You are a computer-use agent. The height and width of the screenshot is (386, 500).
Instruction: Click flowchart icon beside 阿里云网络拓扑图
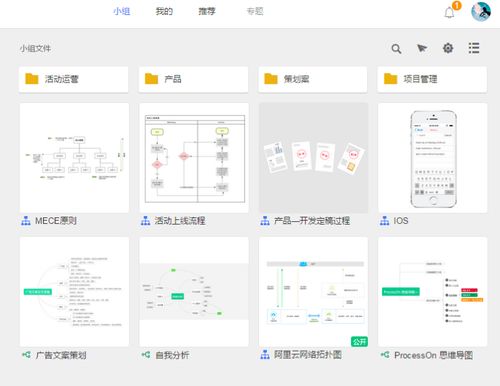point(265,355)
